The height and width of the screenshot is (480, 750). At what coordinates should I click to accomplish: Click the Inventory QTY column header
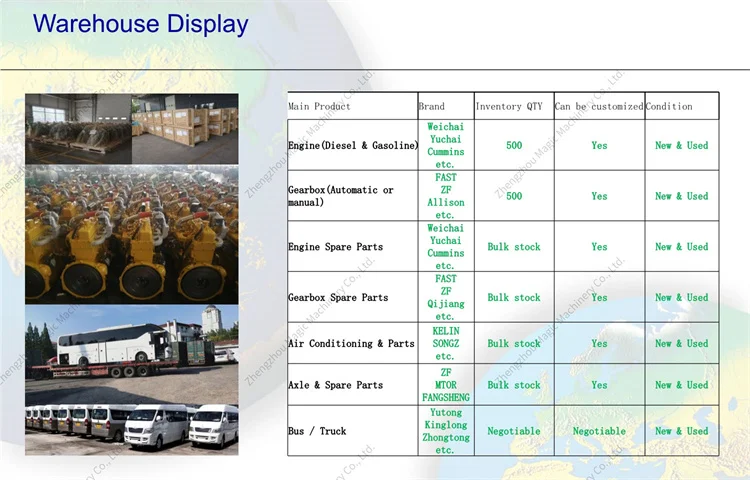[x=513, y=106]
